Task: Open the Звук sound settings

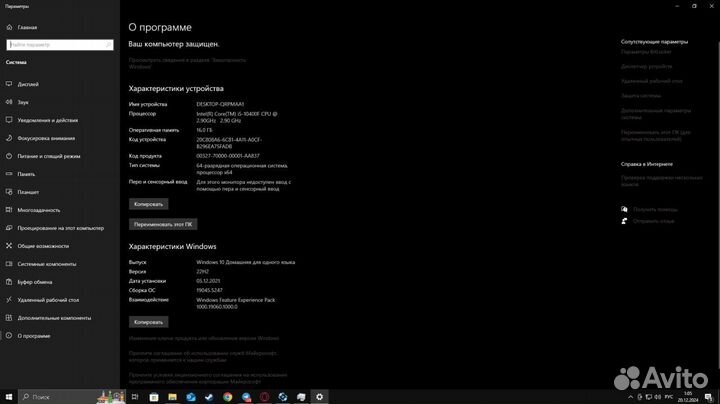Action: pos(23,102)
